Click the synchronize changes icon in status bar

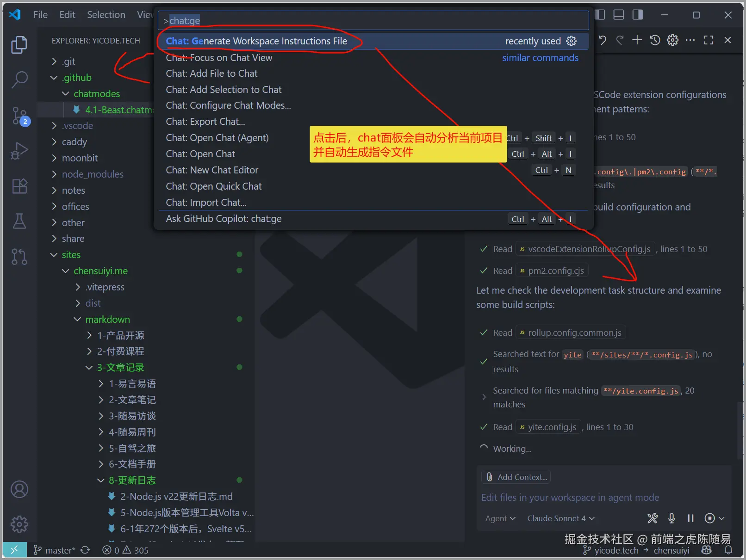[x=85, y=550]
